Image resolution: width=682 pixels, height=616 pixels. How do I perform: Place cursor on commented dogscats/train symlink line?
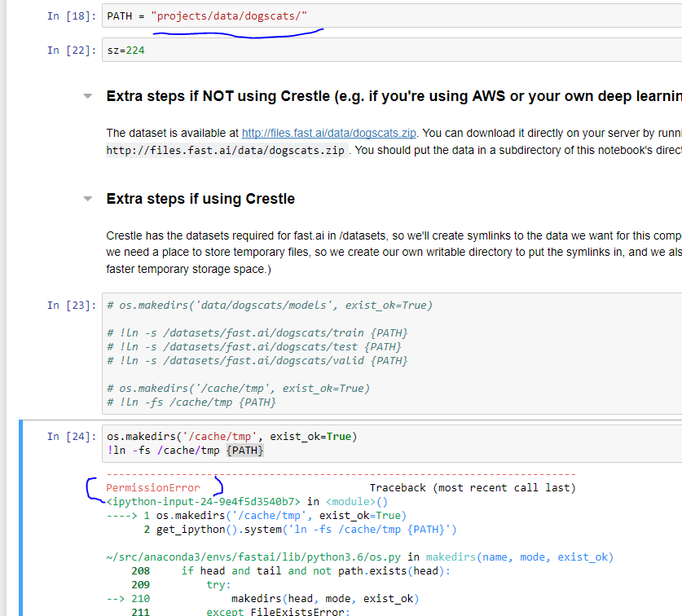(x=257, y=333)
